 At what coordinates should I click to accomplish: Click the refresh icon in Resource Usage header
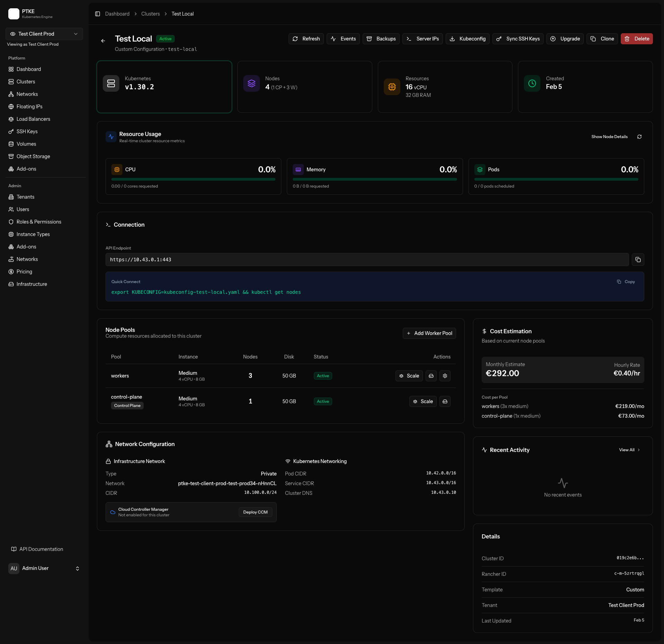639,137
